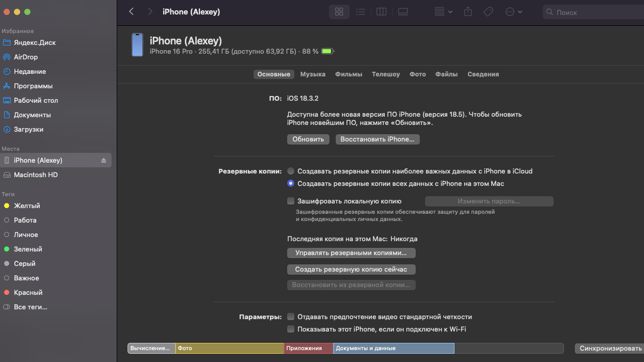Switch to the Телешоу tab
Viewport: 644px width, 362px height.
pyautogui.click(x=386, y=74)
